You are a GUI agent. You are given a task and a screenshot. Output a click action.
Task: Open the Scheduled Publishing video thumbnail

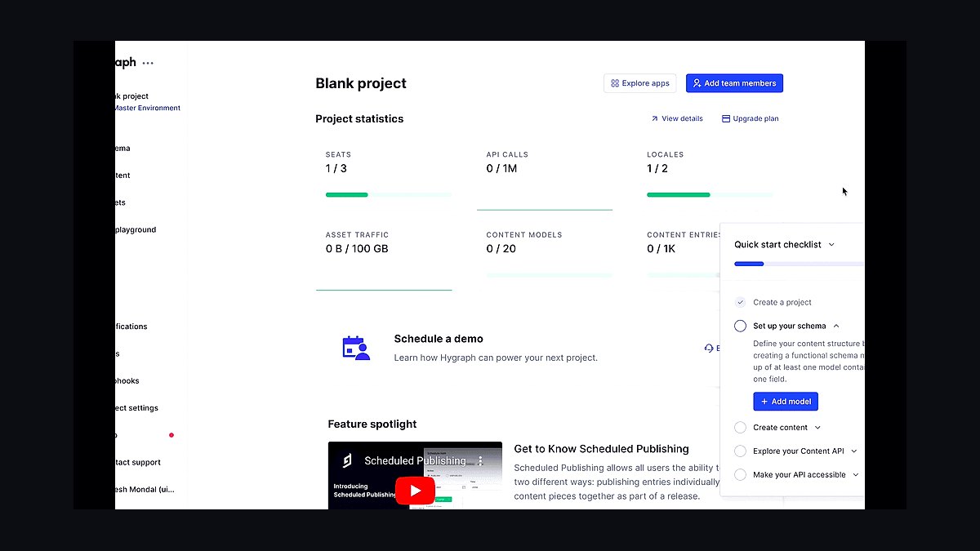coord(415,476)
